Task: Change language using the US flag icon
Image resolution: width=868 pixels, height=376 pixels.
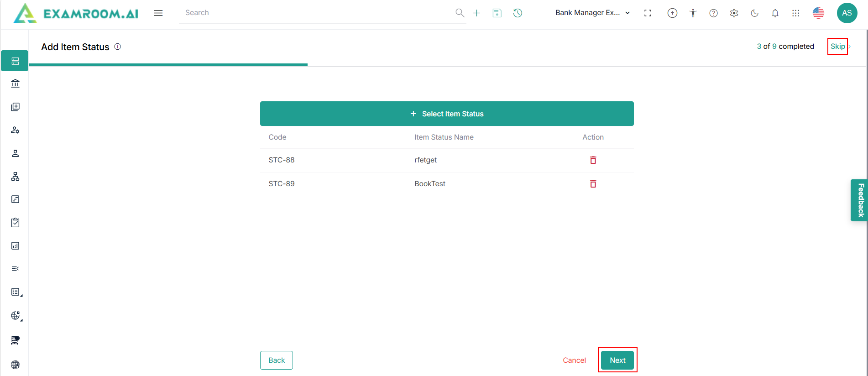Action: 818,13
